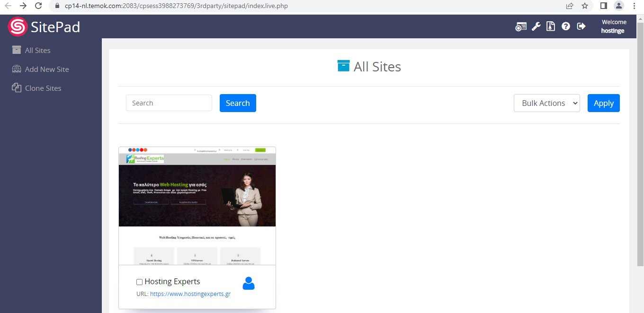Open the help question mark icon
Screen dimensions: 644x313
[x=566, y=26]
